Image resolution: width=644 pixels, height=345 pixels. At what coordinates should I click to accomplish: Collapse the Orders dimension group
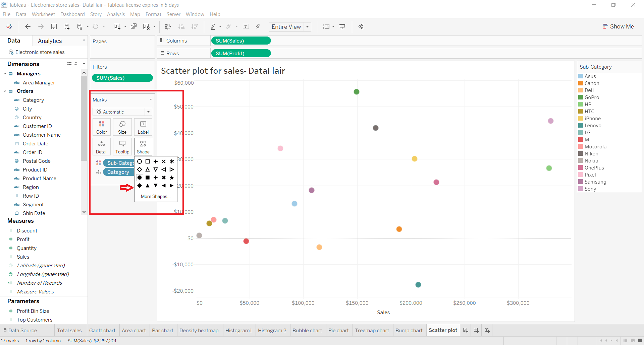click(x=5, y=91)
